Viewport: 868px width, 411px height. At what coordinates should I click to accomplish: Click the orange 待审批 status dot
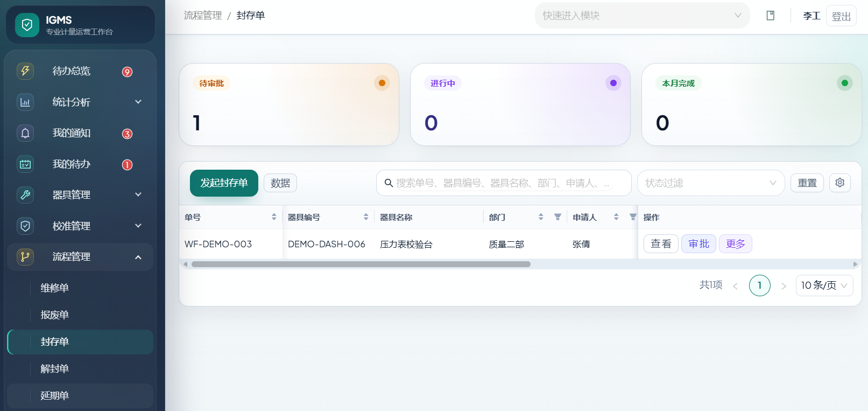[382, 83]
